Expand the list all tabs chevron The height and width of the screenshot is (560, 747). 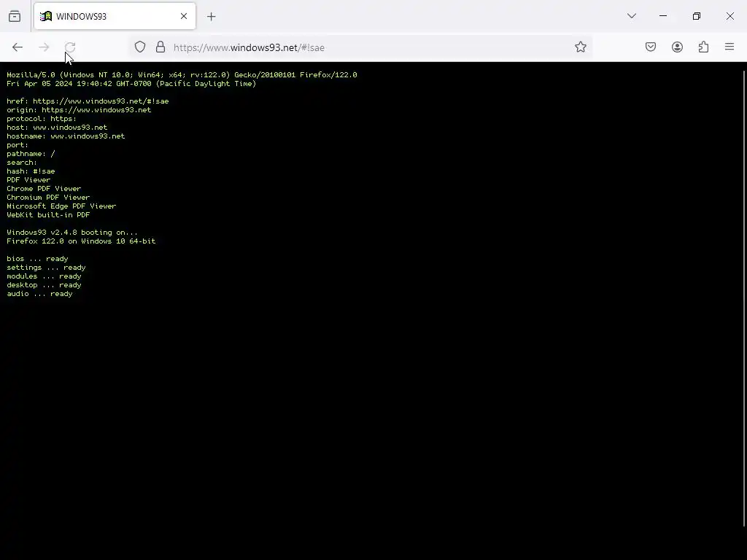point(632,16)
